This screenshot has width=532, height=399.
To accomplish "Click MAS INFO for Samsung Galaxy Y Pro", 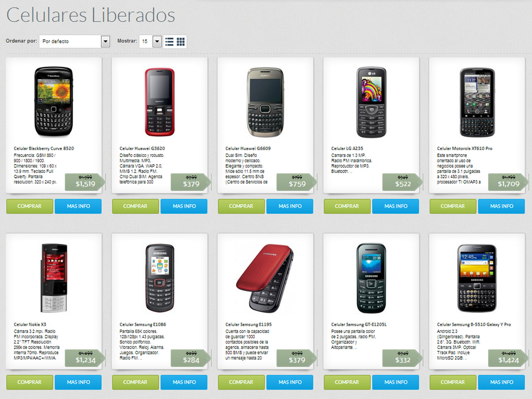I will tap(501, 382).
